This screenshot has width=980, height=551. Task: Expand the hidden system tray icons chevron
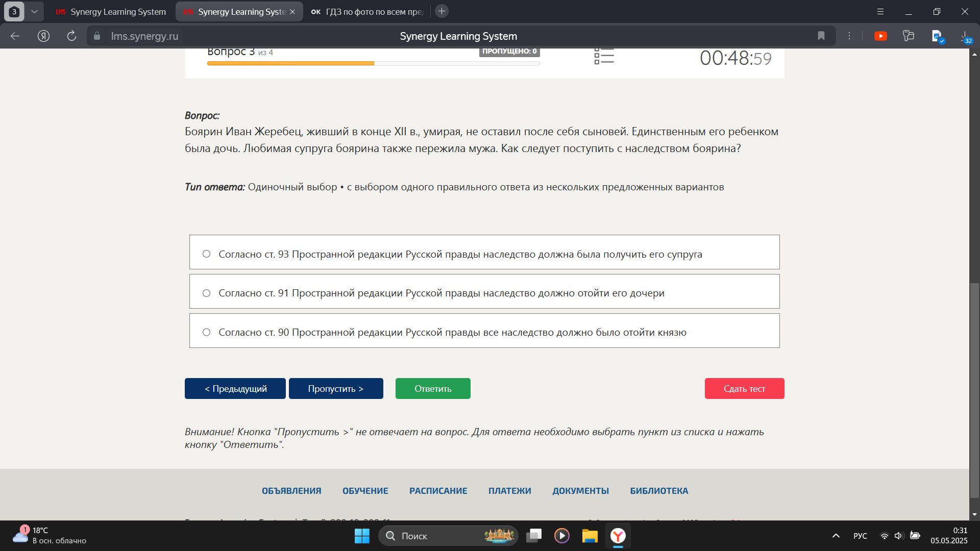click(x=836, y=536)
